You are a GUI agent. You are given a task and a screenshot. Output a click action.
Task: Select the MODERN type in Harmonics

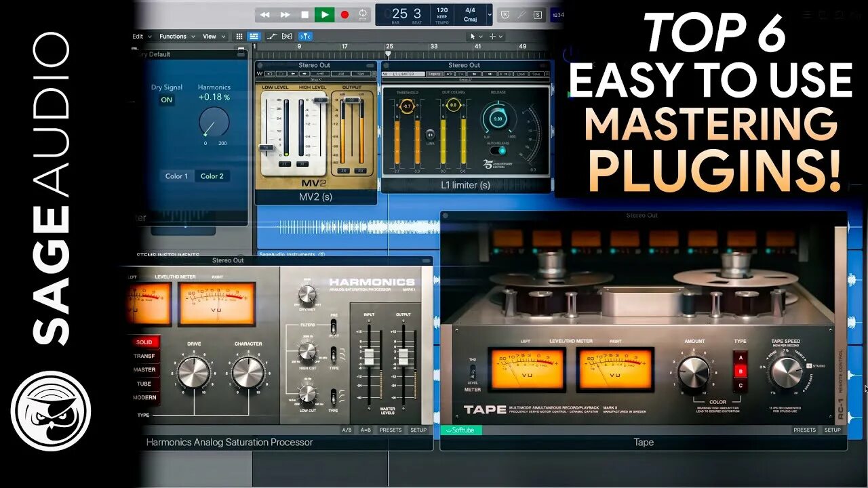pos(144,397)
